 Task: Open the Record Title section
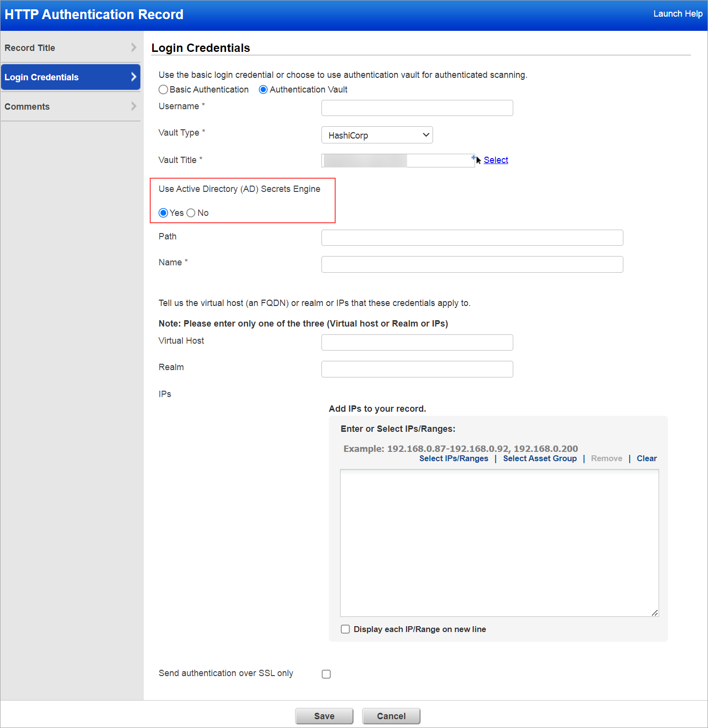click(x=30, y=47)
